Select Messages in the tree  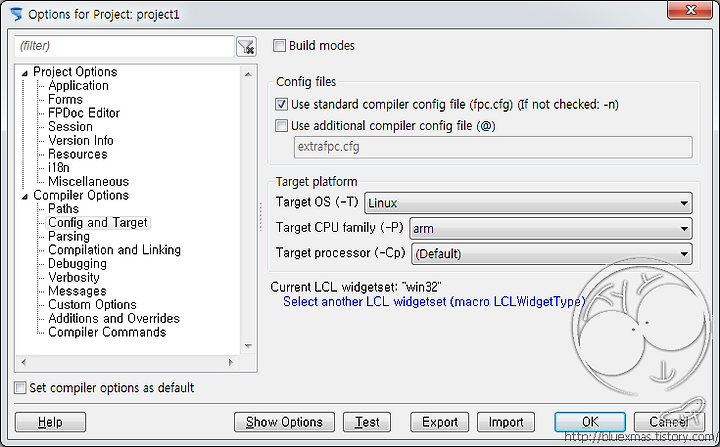[77, 291]
